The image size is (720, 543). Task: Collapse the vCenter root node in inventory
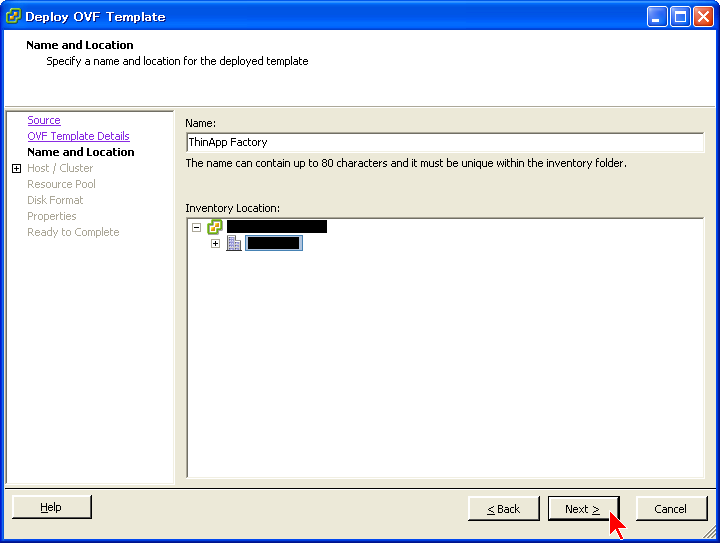(197, 227)
